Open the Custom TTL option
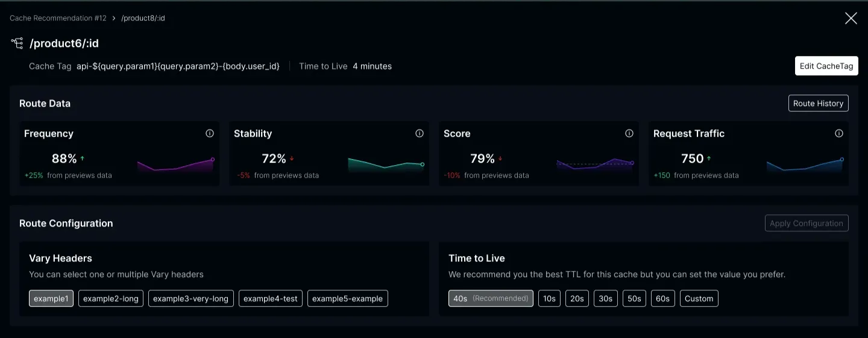This screenshot has width=868, height=338. coord(699,298)
